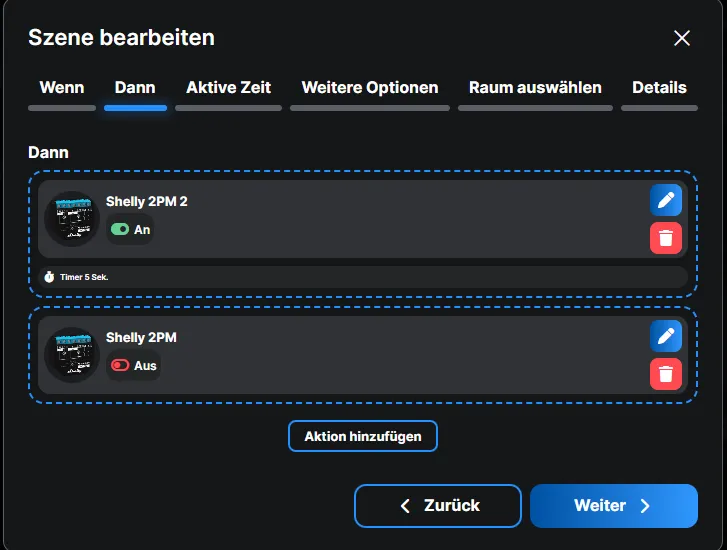The height and width of the screenshot is (550, 727).
Task: Click Aktion hinzufügen button
Action: [x=363, y=436]
